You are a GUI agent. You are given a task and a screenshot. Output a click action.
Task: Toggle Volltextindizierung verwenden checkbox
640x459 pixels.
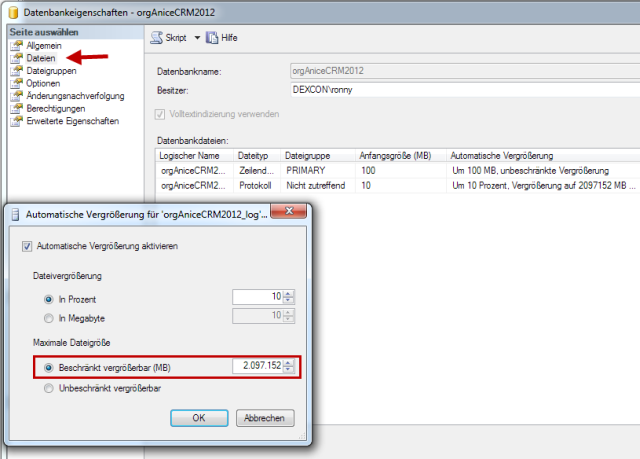tap(160, 114)
